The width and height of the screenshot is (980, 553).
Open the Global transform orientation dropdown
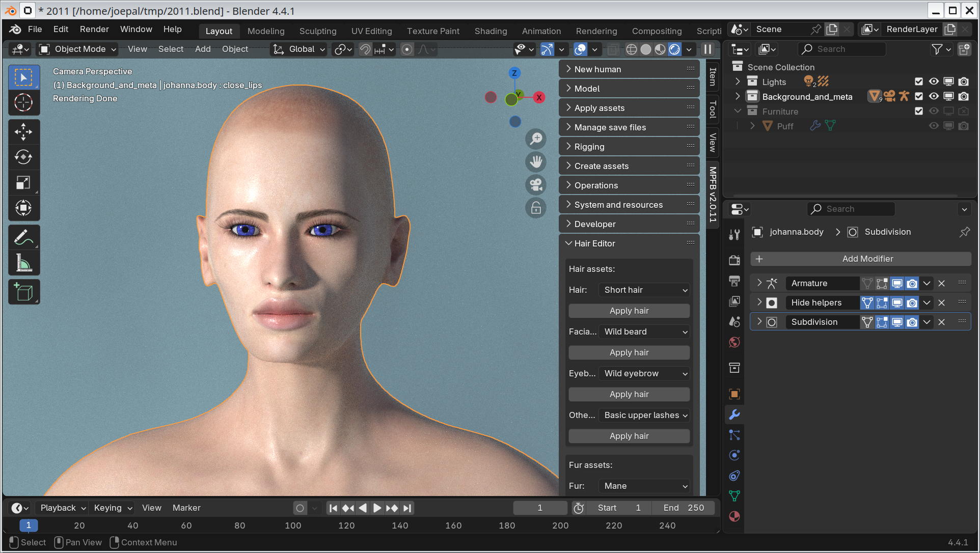tap(299, 49)
